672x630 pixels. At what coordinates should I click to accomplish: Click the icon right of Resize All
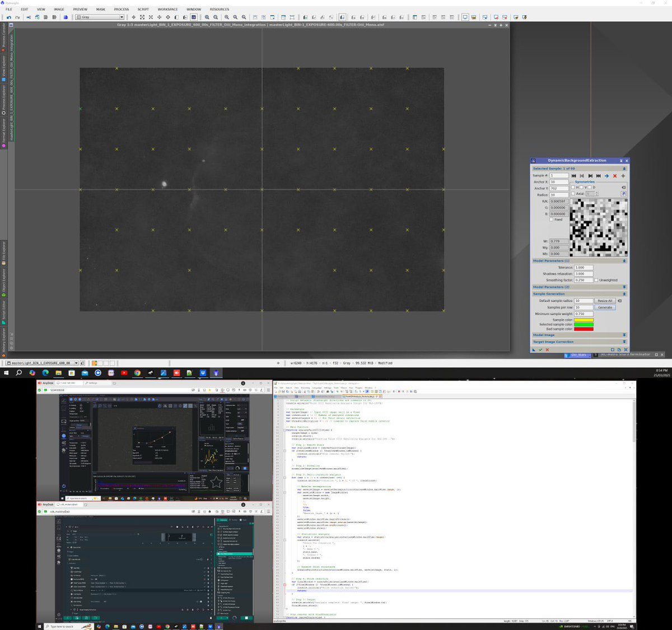pyautogui.click(x=619, y=301)
